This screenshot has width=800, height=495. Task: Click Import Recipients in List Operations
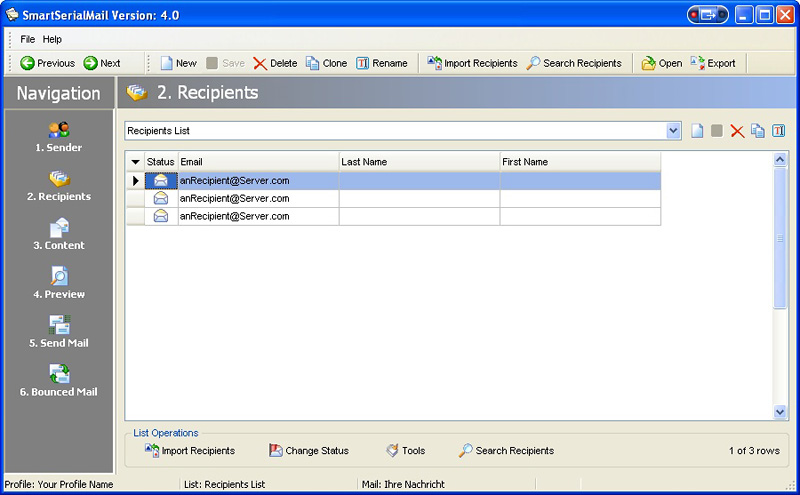pyautogui.click(x=190, y=451)
